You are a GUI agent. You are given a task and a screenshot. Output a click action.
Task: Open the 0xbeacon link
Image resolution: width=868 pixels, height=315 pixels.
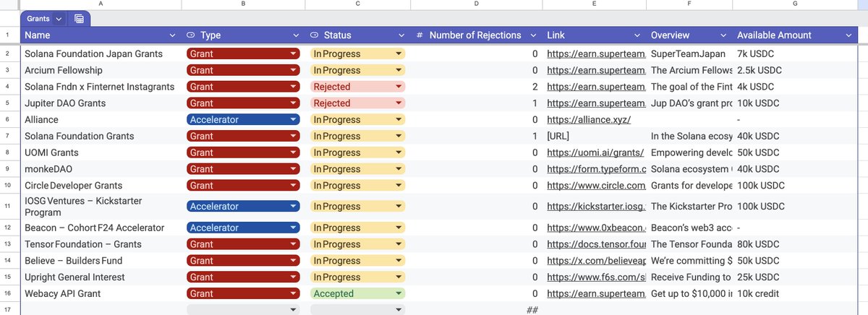click(595, 228)
